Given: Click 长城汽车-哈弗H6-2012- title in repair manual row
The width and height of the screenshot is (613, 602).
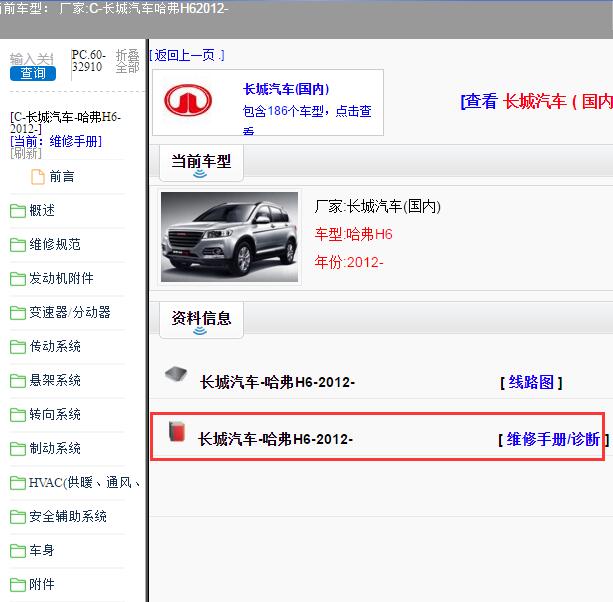Looking at the screenshot, I should coord(276,439).
